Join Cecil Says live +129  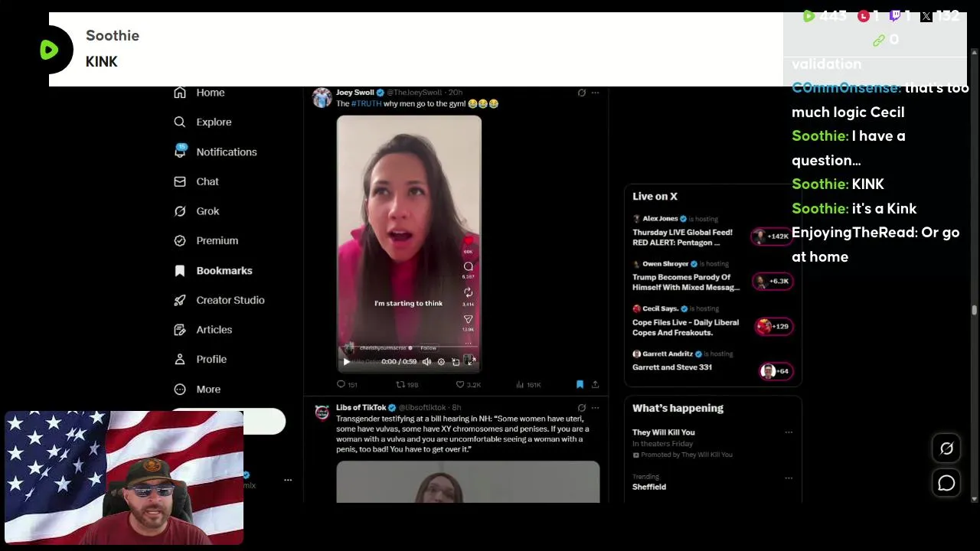click(773, 327)
